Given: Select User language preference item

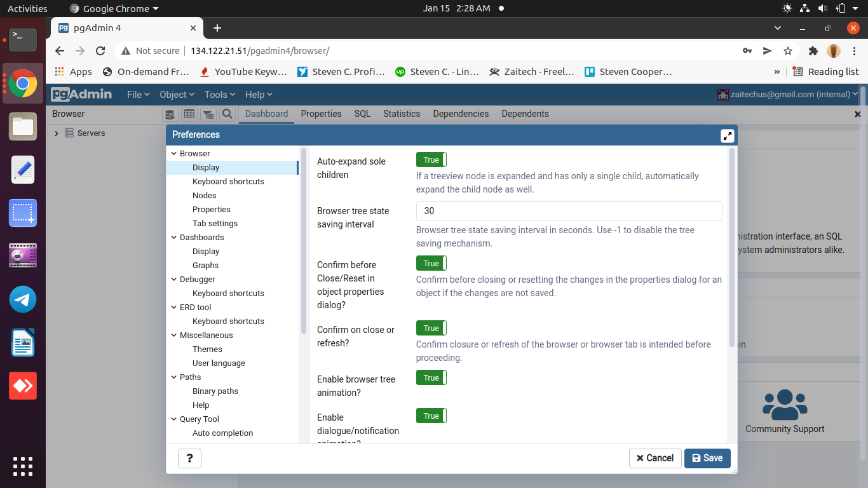Looking at the screenshot, I should [219, 363].
